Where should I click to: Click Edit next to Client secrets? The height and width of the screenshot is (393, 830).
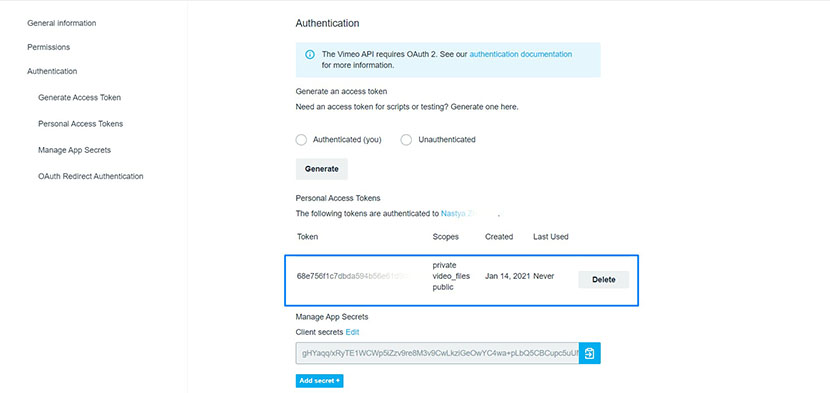353,332
